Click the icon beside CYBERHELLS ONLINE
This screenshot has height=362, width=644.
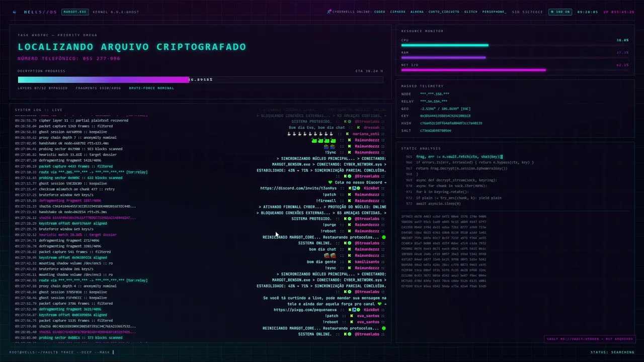click(x=329, y=12)
